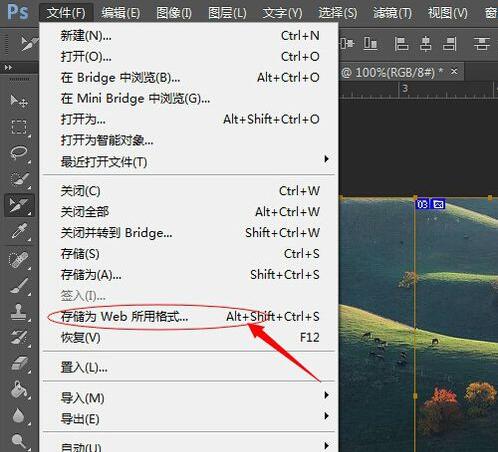498x452 pixels.
Task: Open the 文件(F) menu
Action: (66, 13)
